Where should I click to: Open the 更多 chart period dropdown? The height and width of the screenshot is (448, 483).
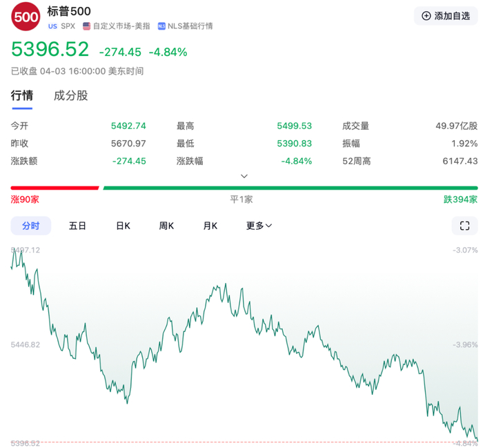pos(259,226)
